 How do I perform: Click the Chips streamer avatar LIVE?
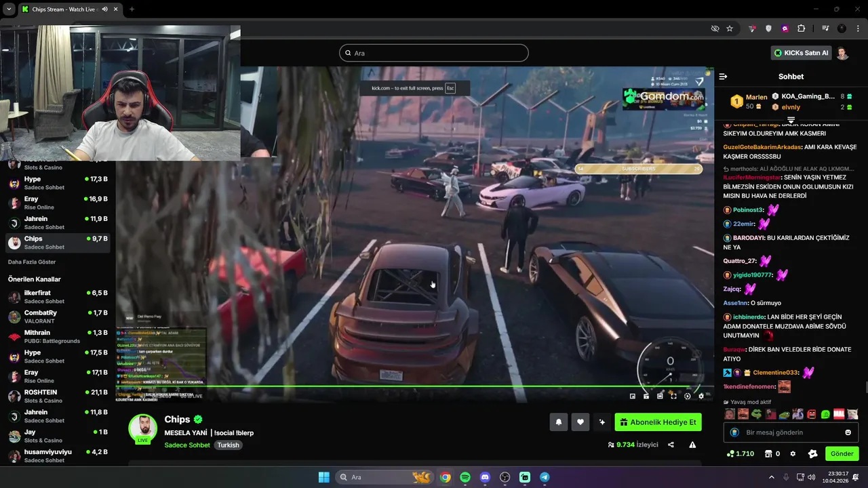[x=143, y=428]
